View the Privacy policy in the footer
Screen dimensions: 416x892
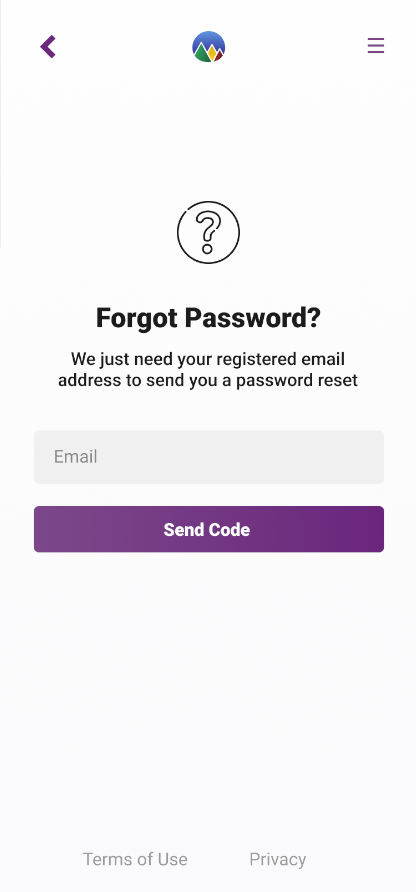[x=278, y=859]
